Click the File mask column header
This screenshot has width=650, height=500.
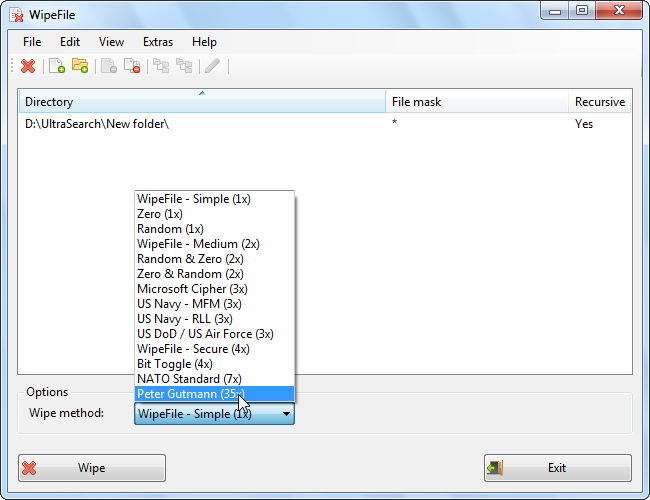[x=477, y=102]
